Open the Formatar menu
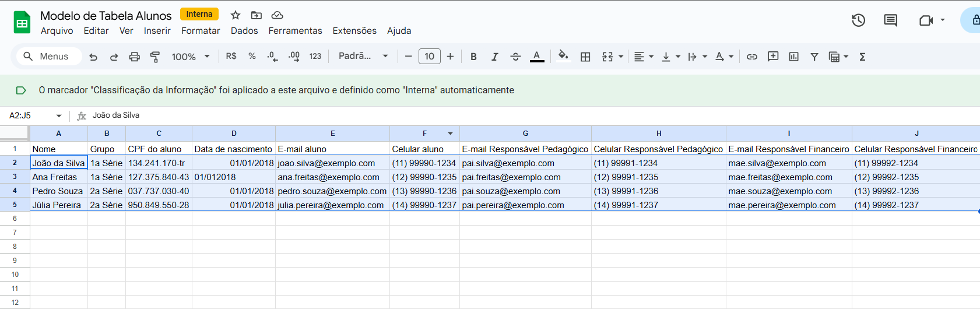Image resolution: width=980 pixels, height=309 pixels. click(x=201, y=31)
